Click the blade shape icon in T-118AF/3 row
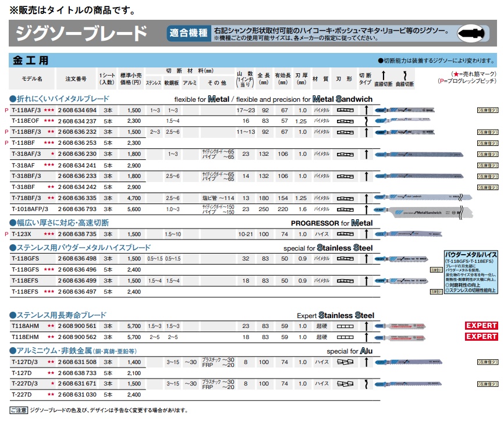 (x=346, y=110)
